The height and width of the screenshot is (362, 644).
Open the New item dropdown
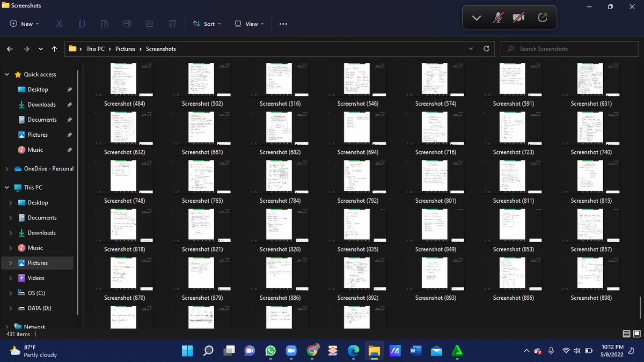click(x=24, y=24)
